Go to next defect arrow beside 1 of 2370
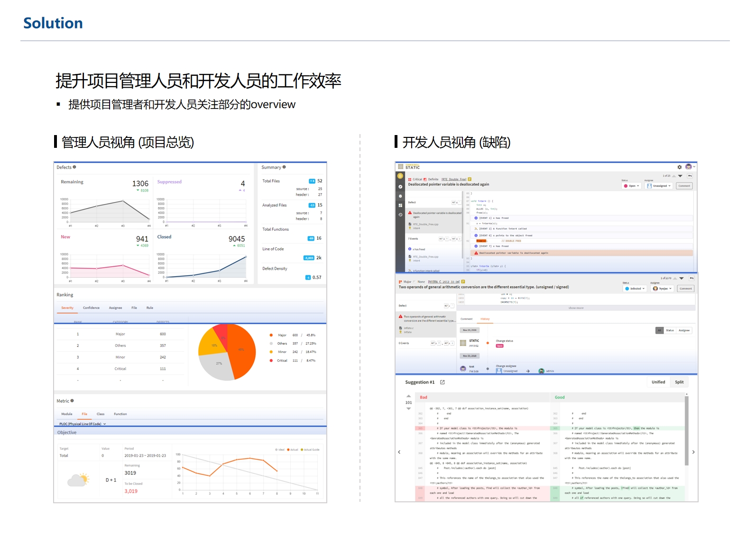 [x=682, y=278]
